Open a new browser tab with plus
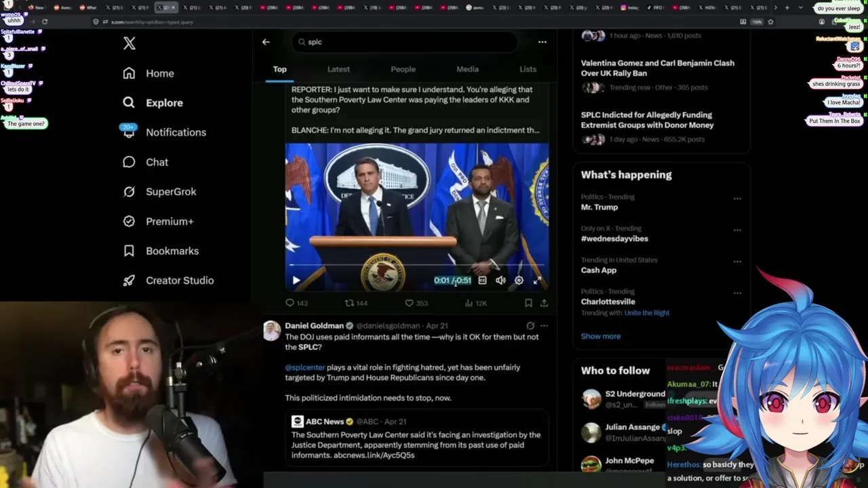The image size is (868, 488). click(x=787, y=7)
